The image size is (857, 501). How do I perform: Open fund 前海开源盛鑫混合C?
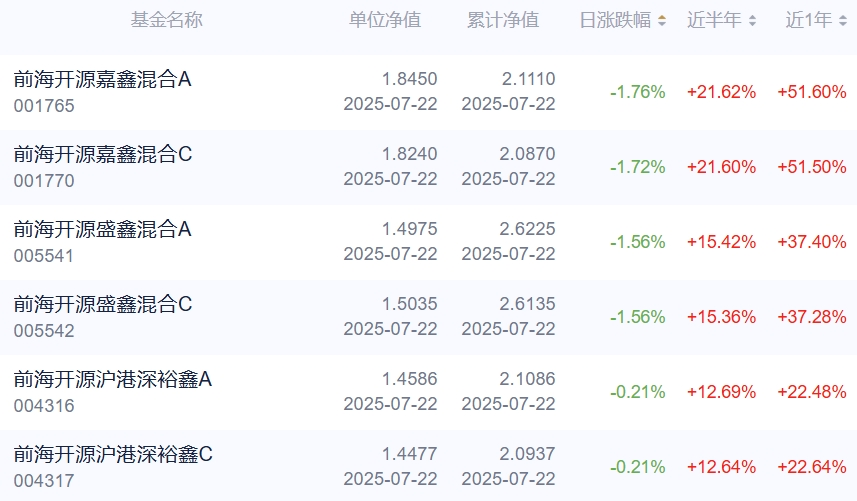click(103, 304)
